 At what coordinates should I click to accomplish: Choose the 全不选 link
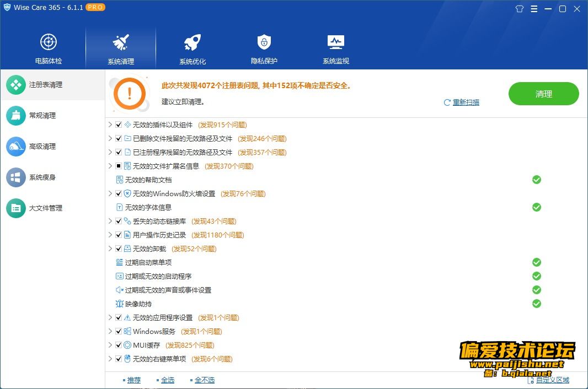[x=205, y=380]
